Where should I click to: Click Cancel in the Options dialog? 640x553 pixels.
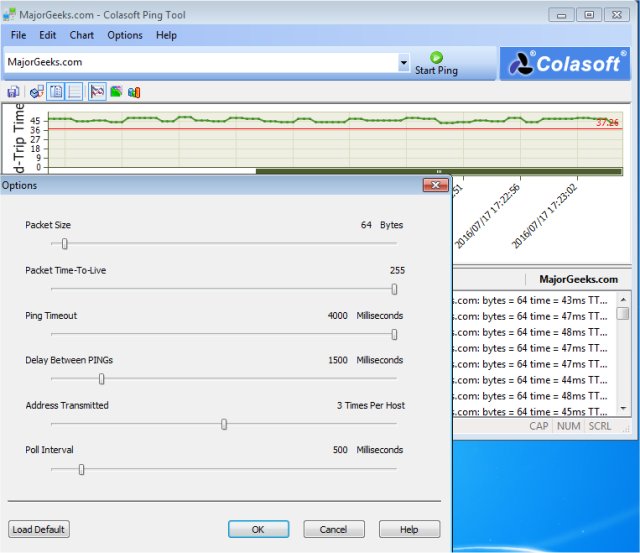[x=334, y=529]
